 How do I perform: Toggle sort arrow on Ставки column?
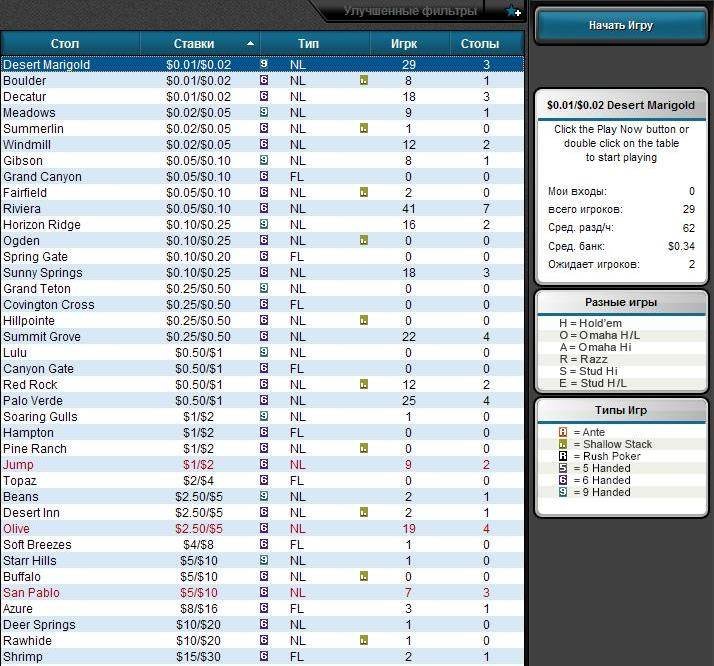250,43
